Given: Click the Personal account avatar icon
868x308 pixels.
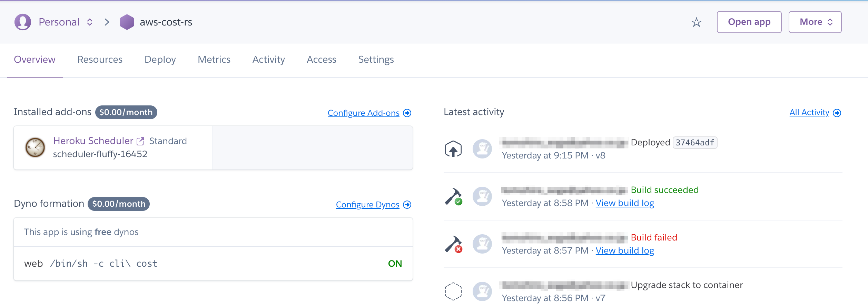Looking at the screenshot, I should [x=23, y=22].
